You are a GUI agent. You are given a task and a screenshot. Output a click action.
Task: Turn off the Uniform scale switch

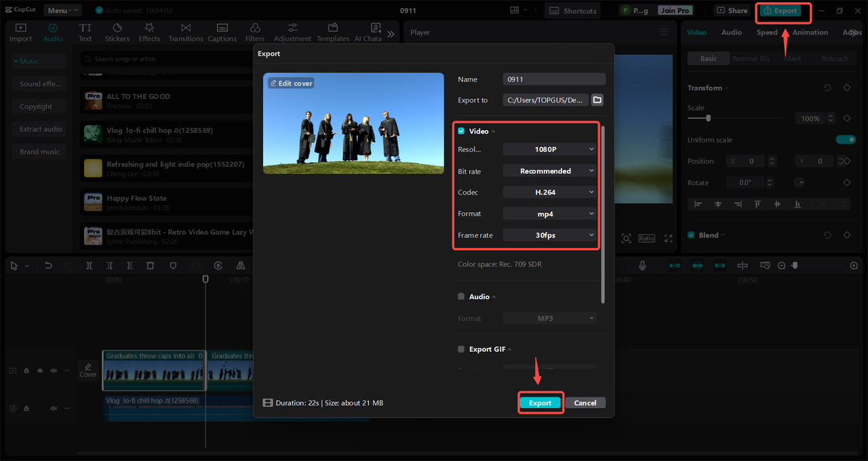point(846,140)
